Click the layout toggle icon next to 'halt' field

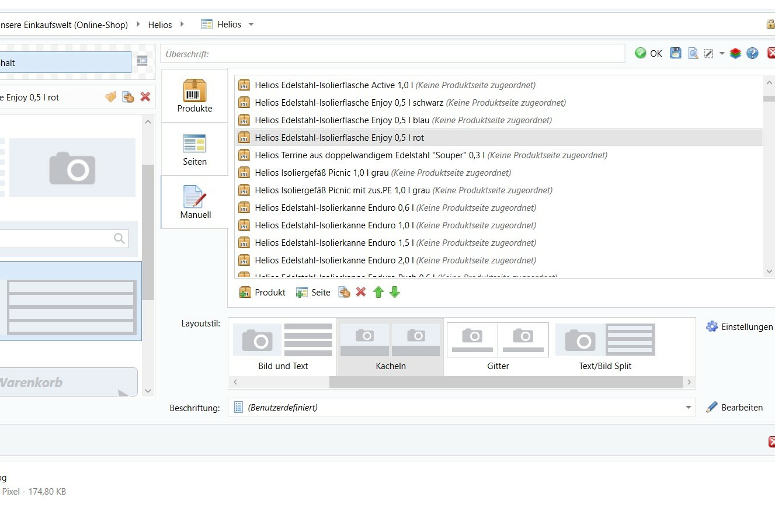pos(142,61)
